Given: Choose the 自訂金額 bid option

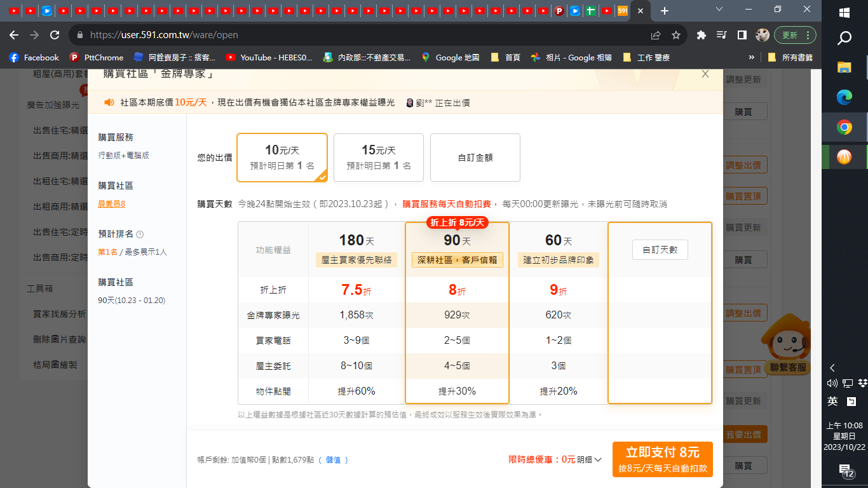Looking at the screenshot, I should point(475,158).
